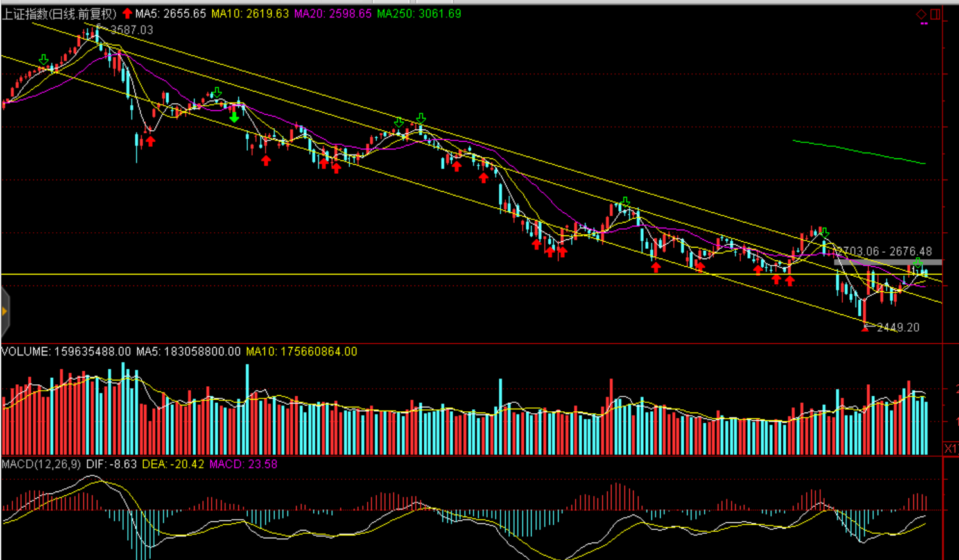Click the red triangle at the 2449.20 low
This screenshot has width=959, height=560.
865,328
